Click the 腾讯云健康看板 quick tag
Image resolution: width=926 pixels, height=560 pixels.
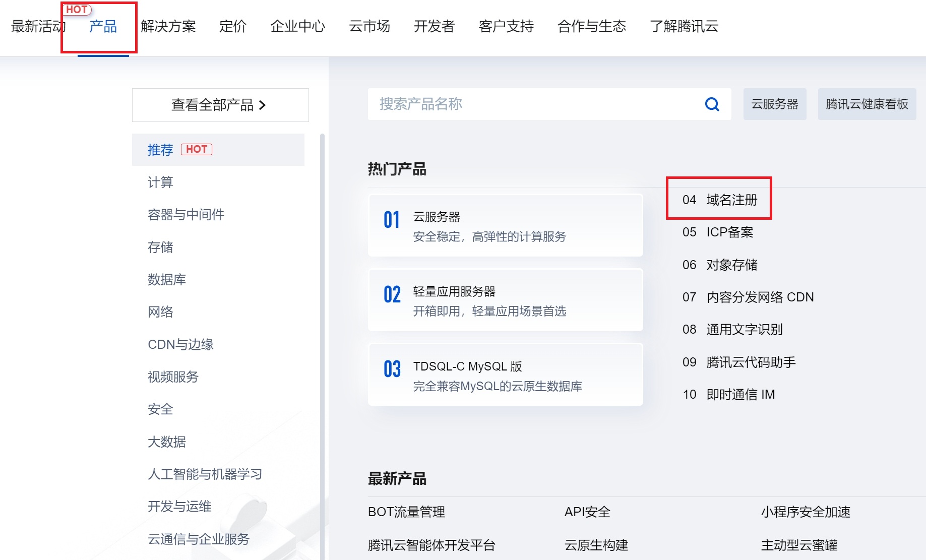(x=867, y=104)
